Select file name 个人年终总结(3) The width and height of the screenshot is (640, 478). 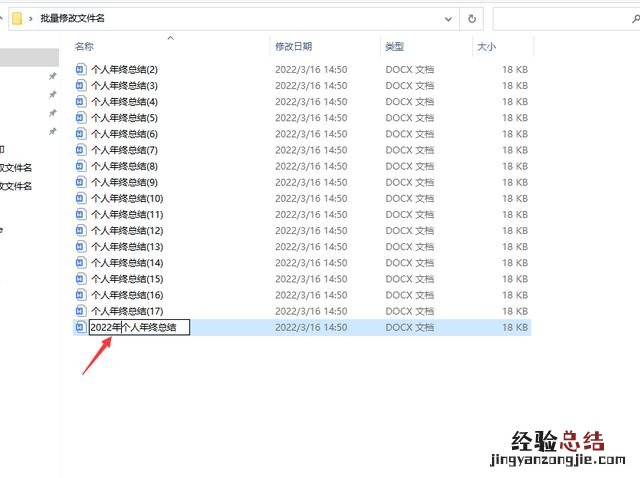124,86
